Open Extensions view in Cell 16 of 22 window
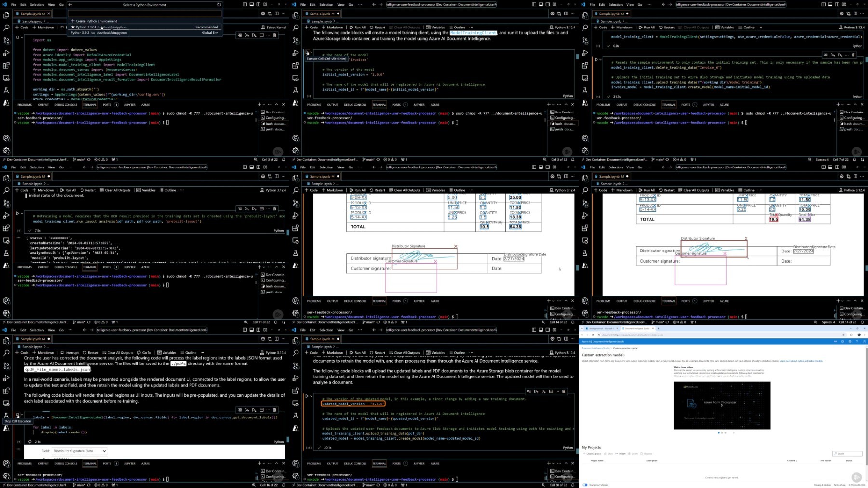The width and height of the screenshot is (868, 488). point(6,391)
